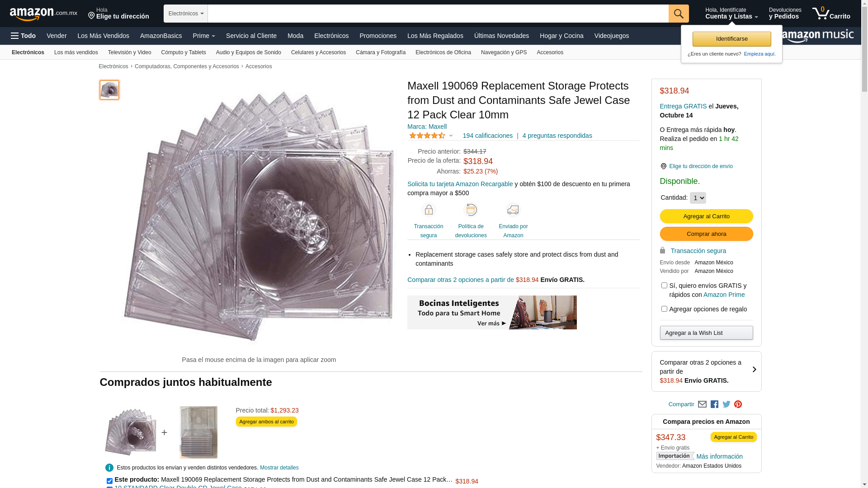Viewport: 868px width, 488px height.
Task: Expand the Electrónicos search category dropdown
Action: pos(186,14)
